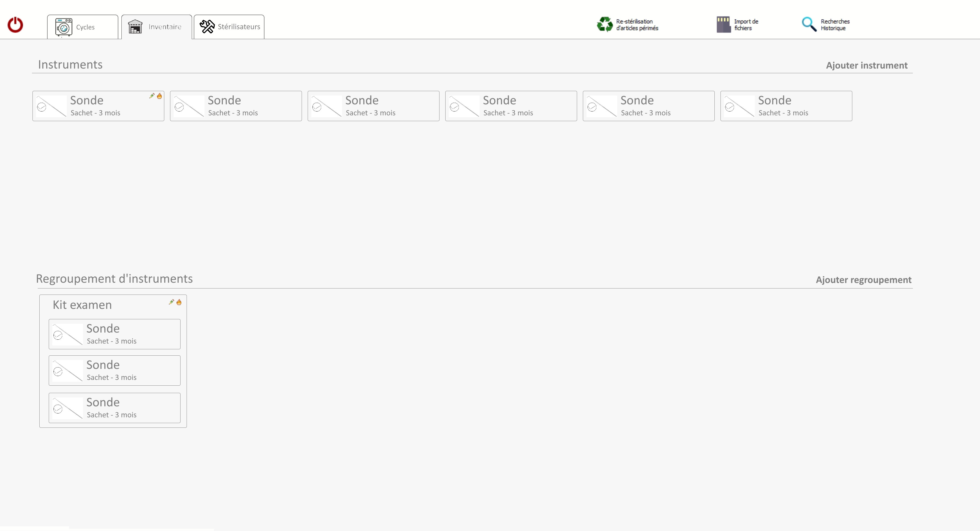Viewport: 980px width, 531px height.
Task: Edit the first Sonde instrument with pencil icon
Action: pos(152,96)
